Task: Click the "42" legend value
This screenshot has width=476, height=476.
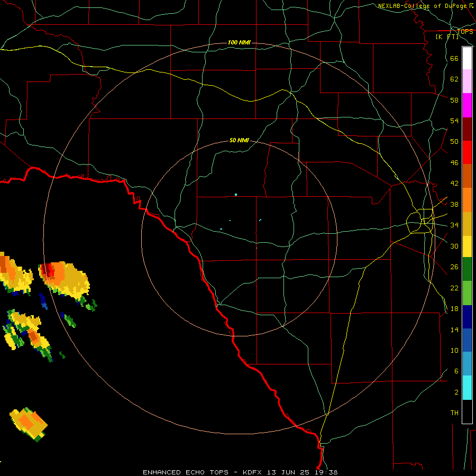Action: tap(454, 184)
